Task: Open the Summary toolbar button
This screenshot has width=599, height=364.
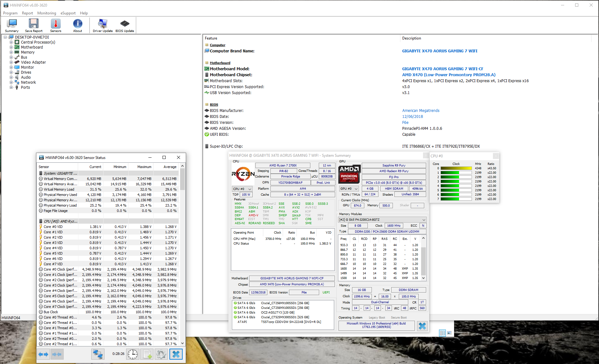Action: [12, 25]
